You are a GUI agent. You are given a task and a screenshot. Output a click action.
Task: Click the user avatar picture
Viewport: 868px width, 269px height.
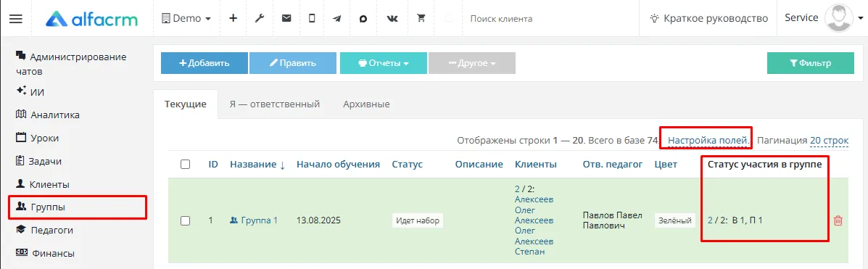[839, 18]
